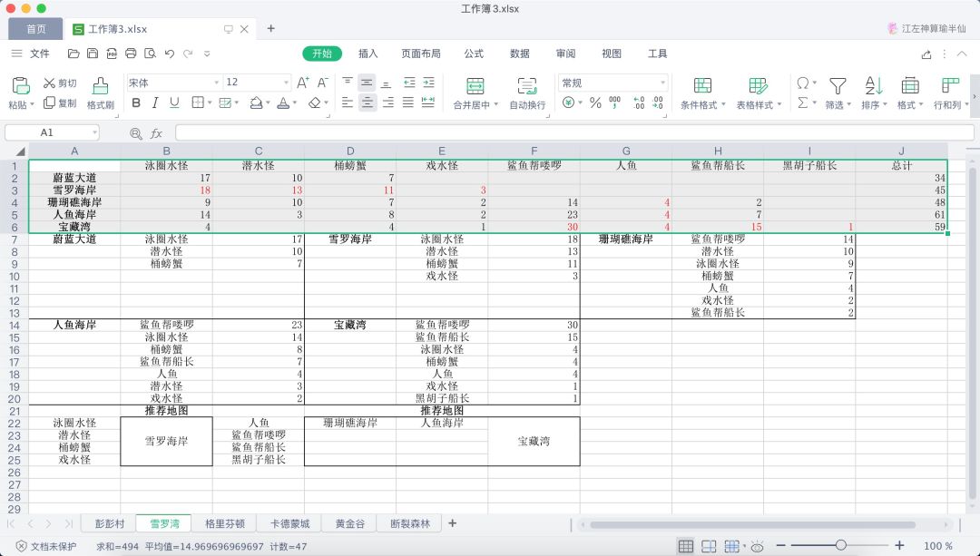Open the Insert (插入) ribbon tab
Image resolution: width=980 pixels, height=556 pixels.
coord(367,54)
